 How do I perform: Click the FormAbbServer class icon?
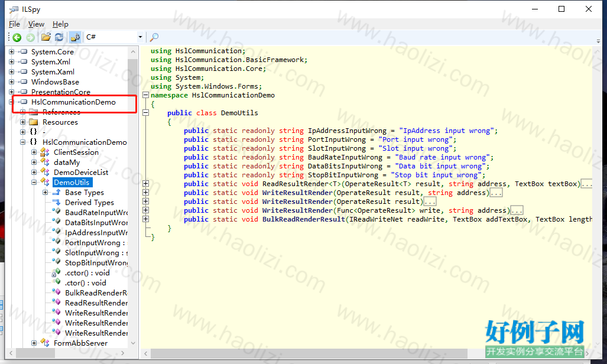(45, 343)
